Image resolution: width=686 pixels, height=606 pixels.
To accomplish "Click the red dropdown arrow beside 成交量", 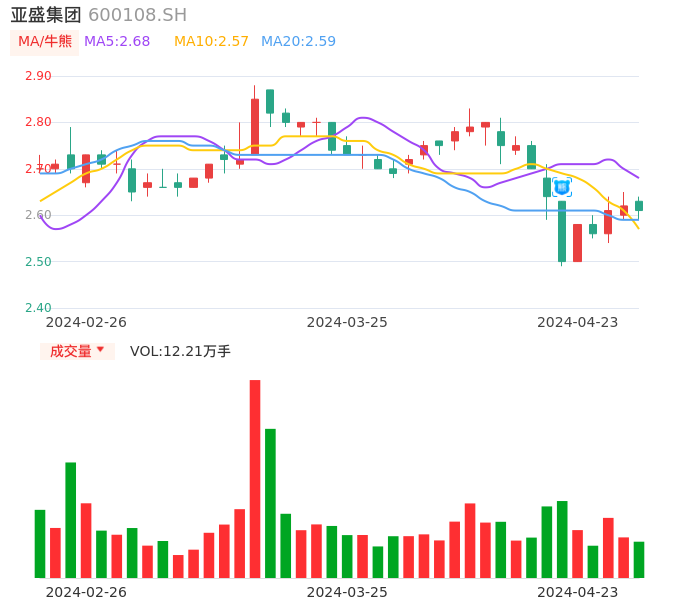I will 100,350.
